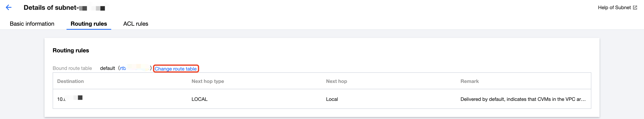Image resolution: width=644 pixels, height=119 pixels.
Task: Click the Bound route table label
Action: pyautogui.click(x=72, y=68)
